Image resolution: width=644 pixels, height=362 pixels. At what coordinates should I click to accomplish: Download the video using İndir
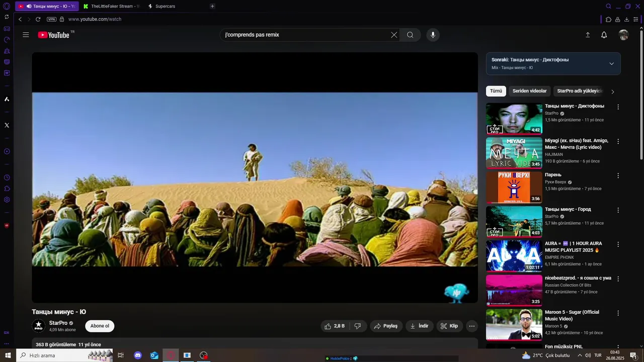(419, 326)
